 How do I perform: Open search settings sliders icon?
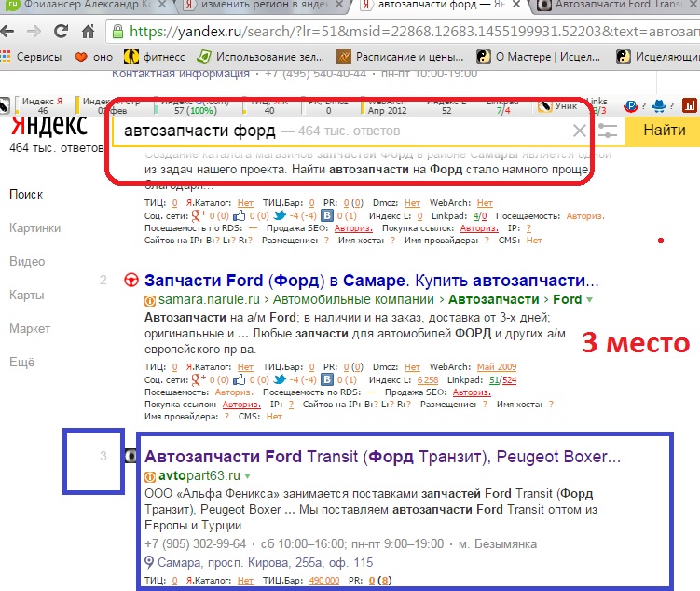click(x=608, y=131)
